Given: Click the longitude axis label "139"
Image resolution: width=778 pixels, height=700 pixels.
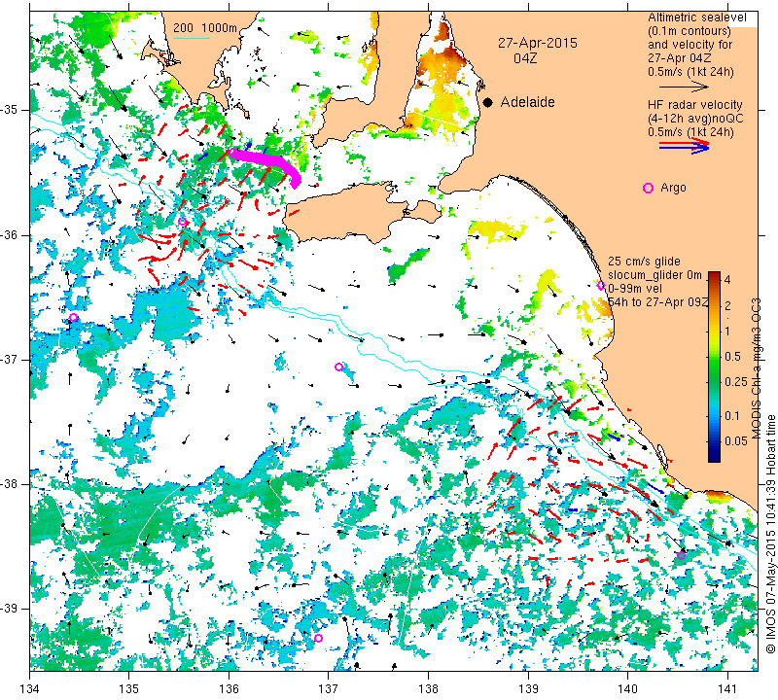Looking at the screenshot, I should pyautogui.click(x=528, y=689).
